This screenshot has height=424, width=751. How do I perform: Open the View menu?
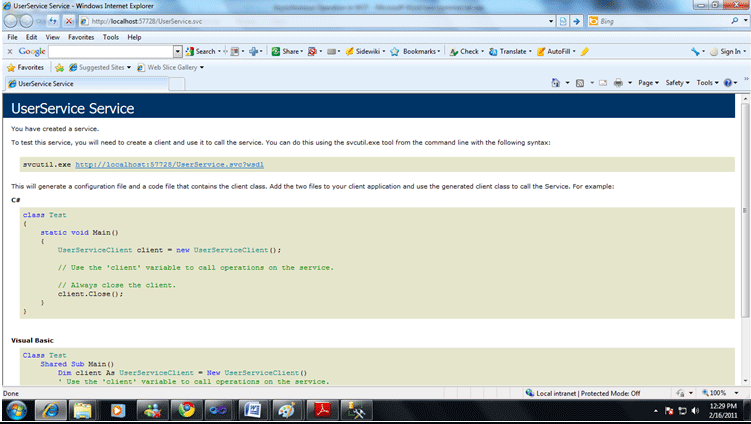coord(53,37)
